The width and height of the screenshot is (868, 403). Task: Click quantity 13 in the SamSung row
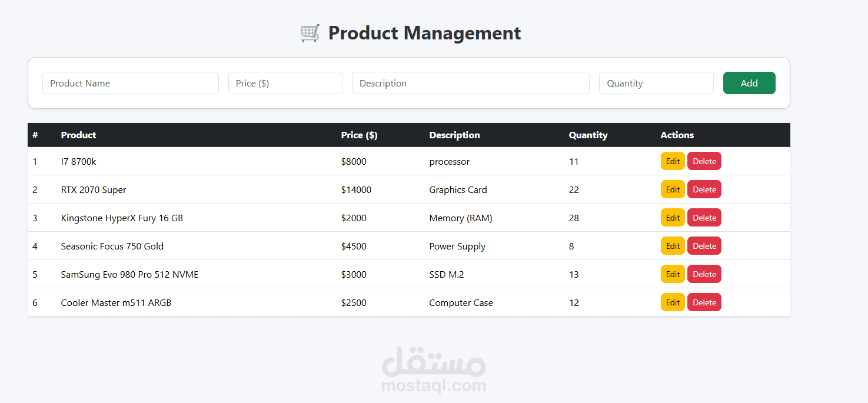point(574,275)
